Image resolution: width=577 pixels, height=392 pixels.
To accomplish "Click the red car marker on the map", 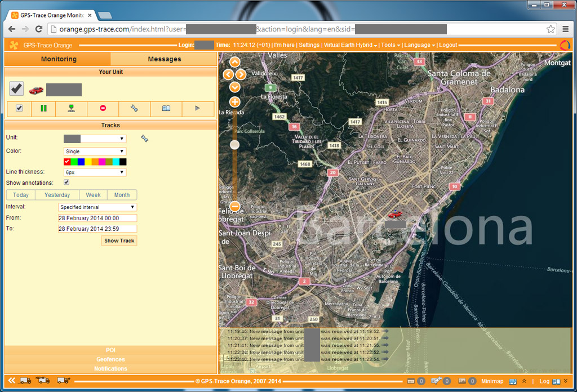I will click(x=395, y=214).
